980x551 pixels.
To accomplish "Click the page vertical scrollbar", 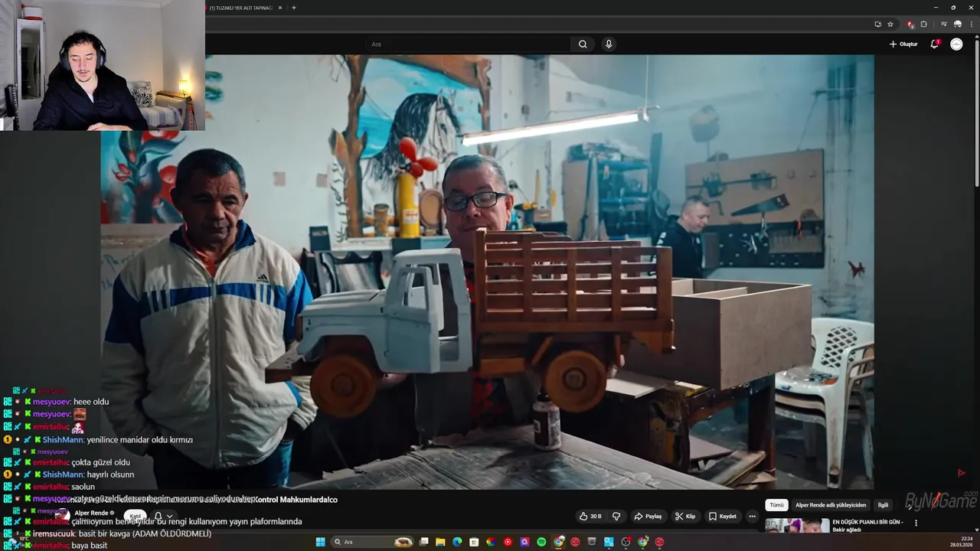I will coord(976,113).
